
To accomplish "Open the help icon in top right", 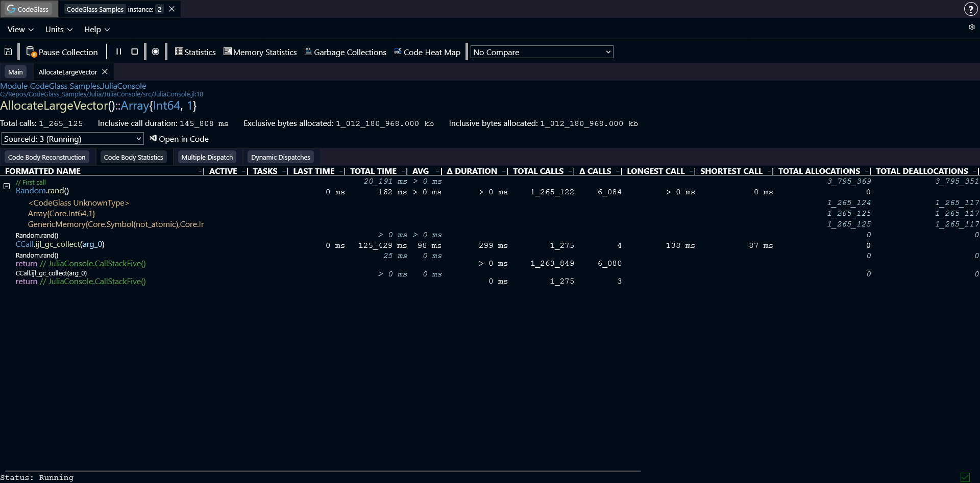I will coord(971,9).
